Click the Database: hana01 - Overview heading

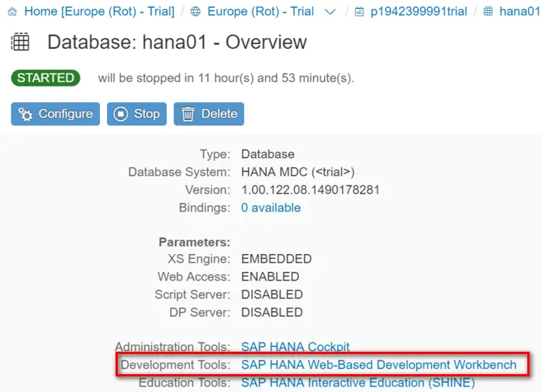[x=177, y=42]
